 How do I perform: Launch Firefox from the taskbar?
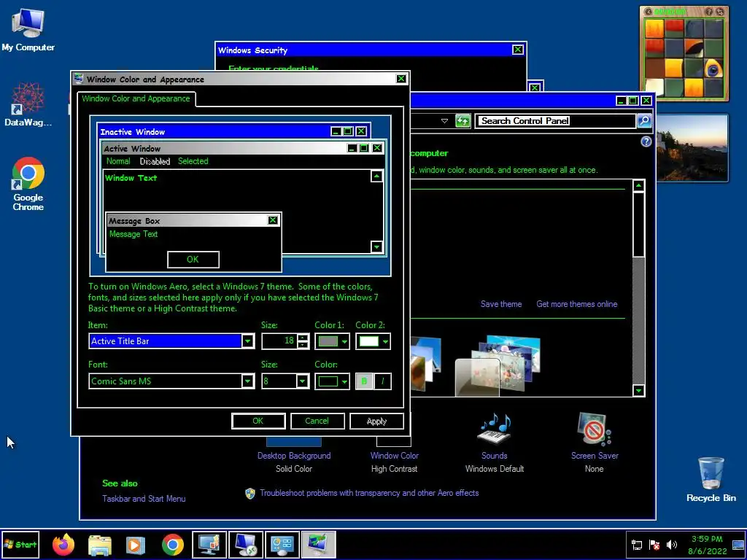click(63, 544)
